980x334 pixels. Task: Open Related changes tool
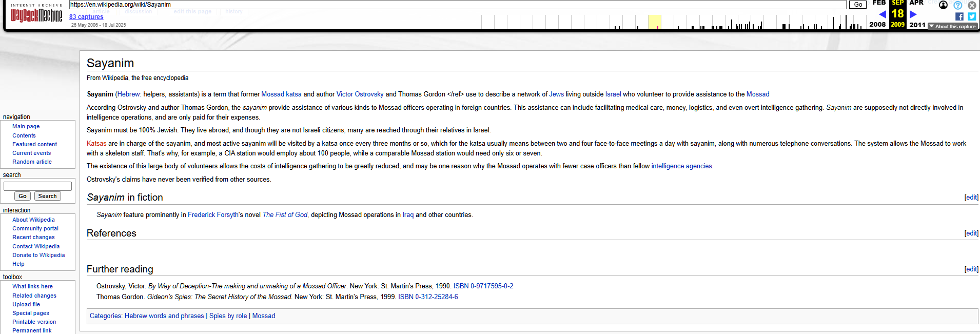pyautogui.click(x=34, y=296)
